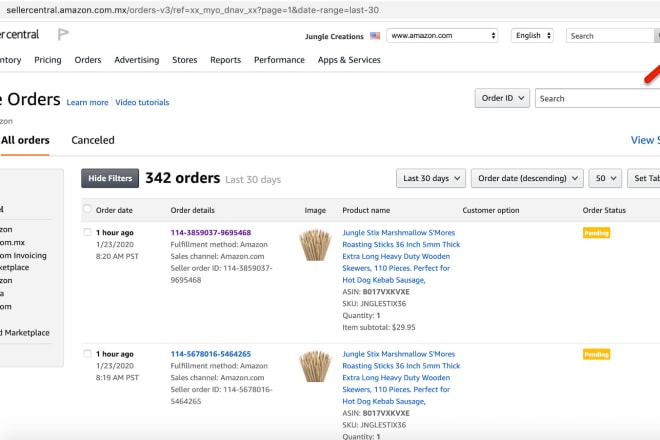Open the Advertising menu
The image size is (660, 440).
coord(136,60)
